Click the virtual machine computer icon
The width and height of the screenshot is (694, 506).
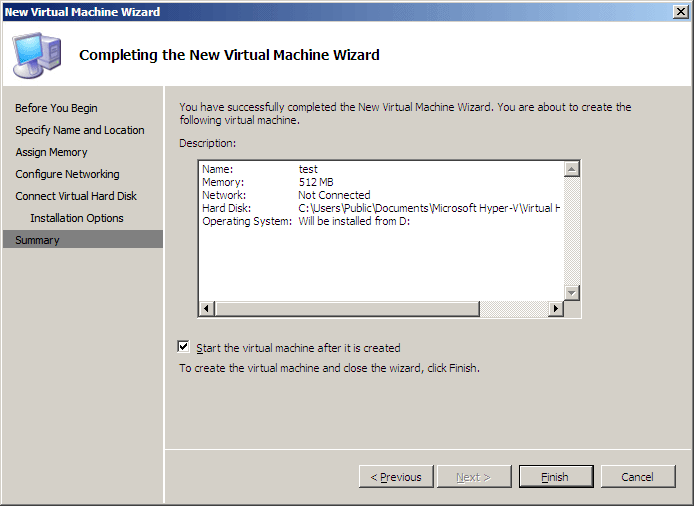click(37, 55)
